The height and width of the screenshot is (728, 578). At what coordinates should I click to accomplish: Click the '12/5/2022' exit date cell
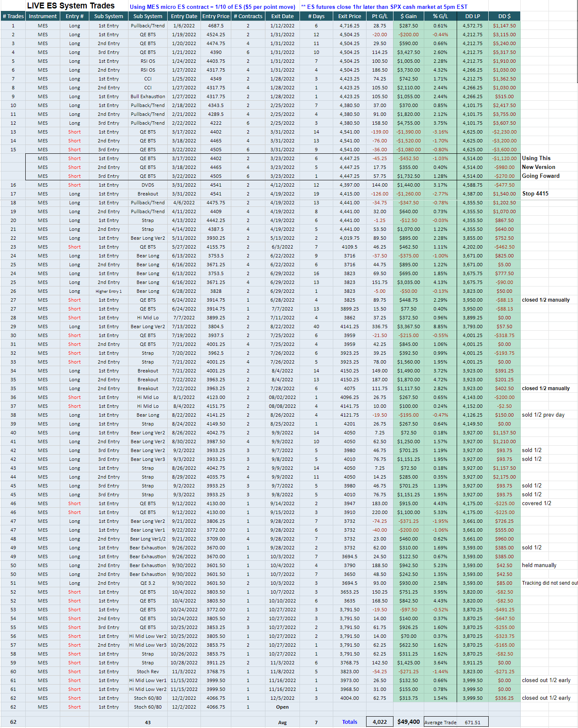[282, 699]
